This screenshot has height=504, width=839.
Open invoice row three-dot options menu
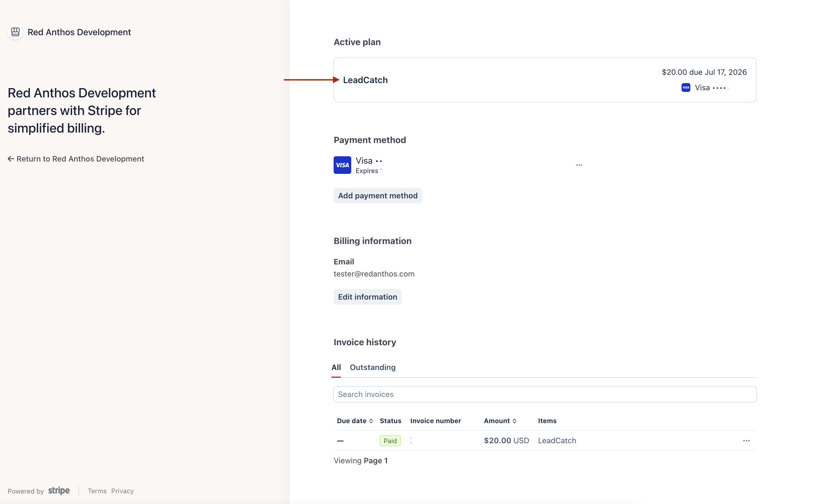click(746, 440)
